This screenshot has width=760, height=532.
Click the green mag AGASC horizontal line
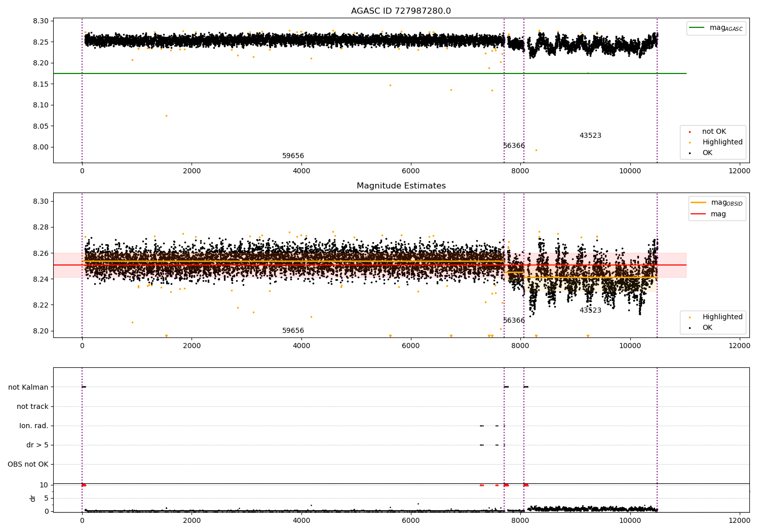pyautogui.click(x=370, y=73)
